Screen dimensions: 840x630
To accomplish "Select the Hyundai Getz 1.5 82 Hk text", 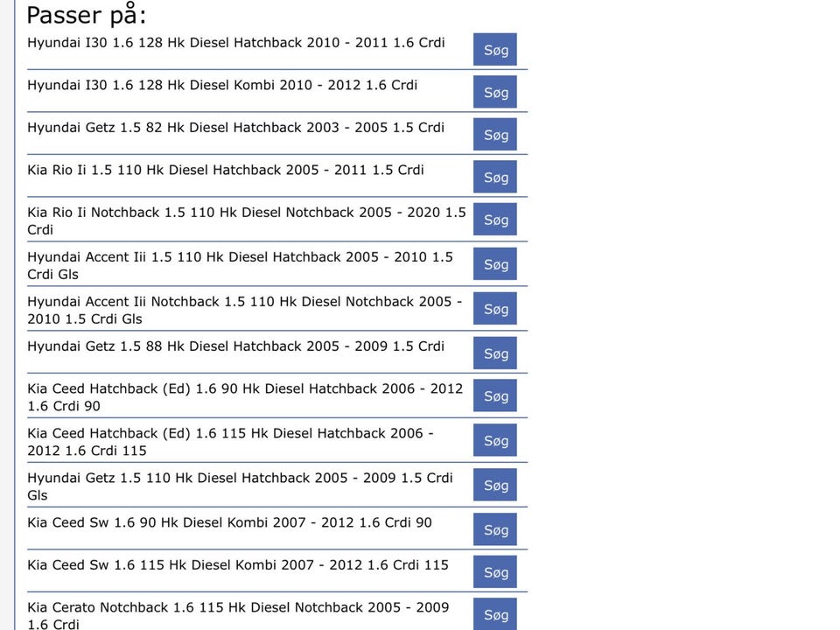I will point(235,128).
